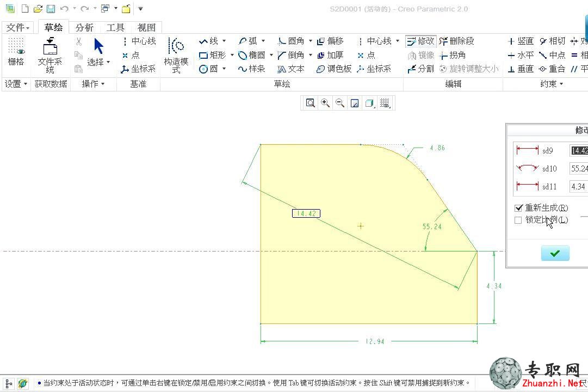The height and width of the screenshot is (392, 588).
Task: Expand the Line (线) tool dropdown arrow
Action: (224, 41)
